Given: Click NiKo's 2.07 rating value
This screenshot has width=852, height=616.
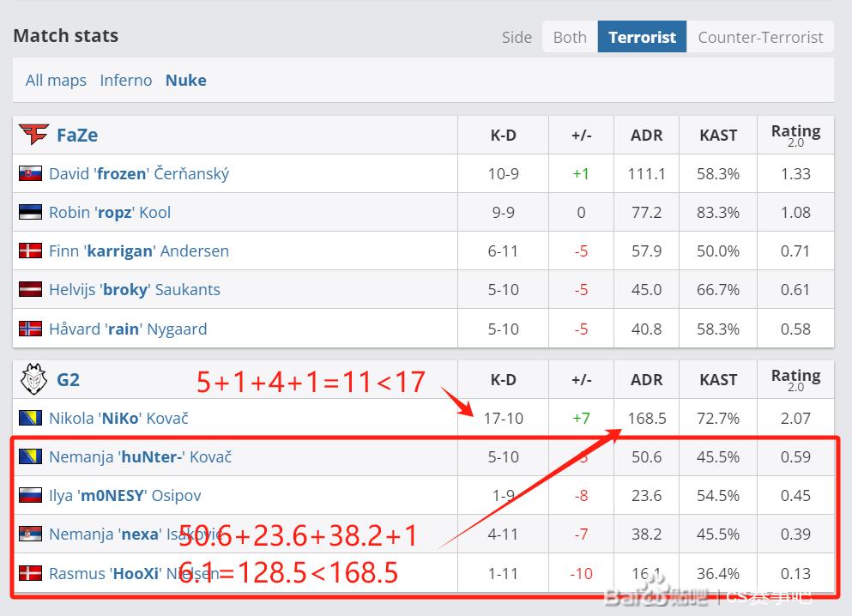Looking at the screenshot, I should point(796,419).
